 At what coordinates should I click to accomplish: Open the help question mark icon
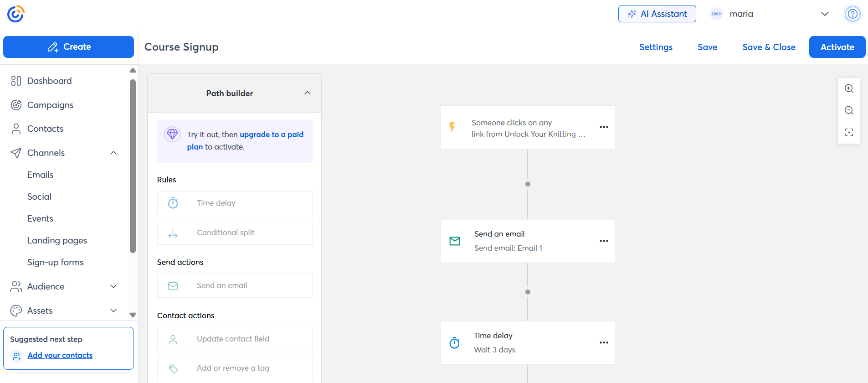click(853, 14)
